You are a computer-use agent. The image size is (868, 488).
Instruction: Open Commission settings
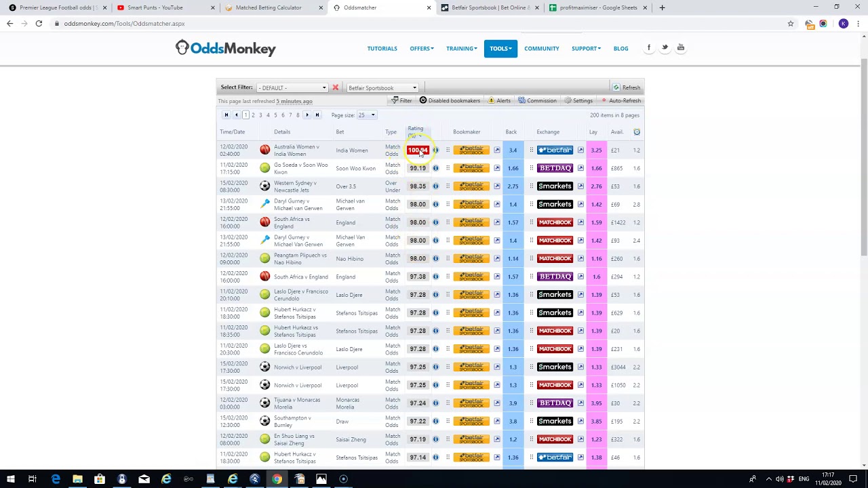click(x=538, y=100)
